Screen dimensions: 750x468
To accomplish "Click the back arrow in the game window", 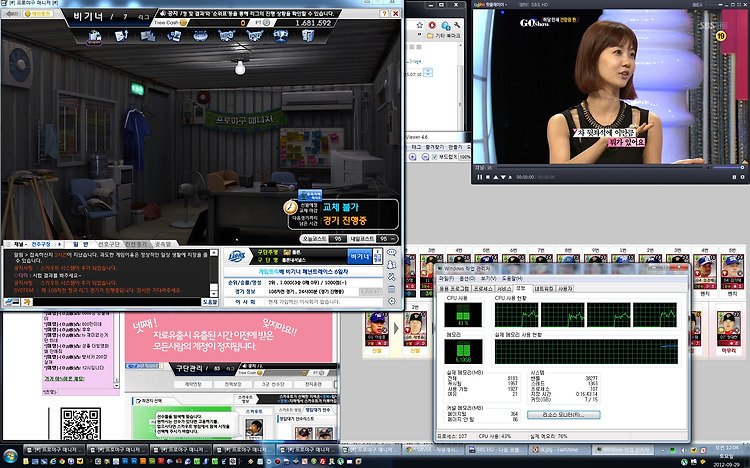I will 11,13.
